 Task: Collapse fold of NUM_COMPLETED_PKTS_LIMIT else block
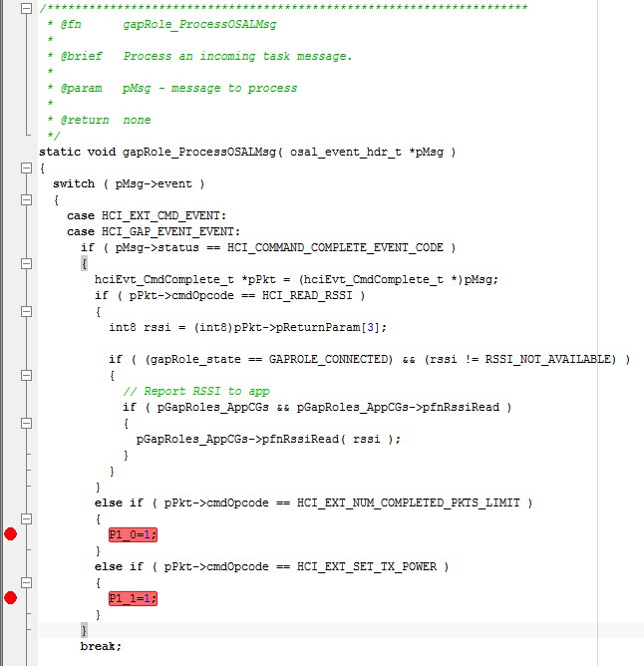[26, 518]
